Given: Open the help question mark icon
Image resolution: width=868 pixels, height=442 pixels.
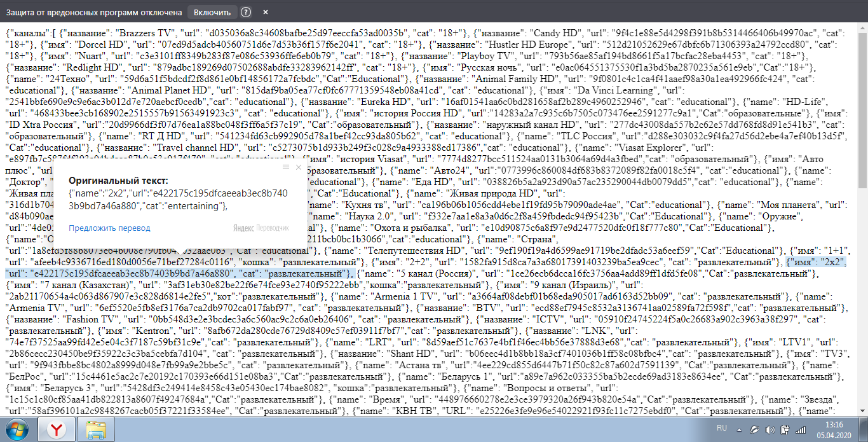Looking at the screenshot, I should click(x=246, y=12).
